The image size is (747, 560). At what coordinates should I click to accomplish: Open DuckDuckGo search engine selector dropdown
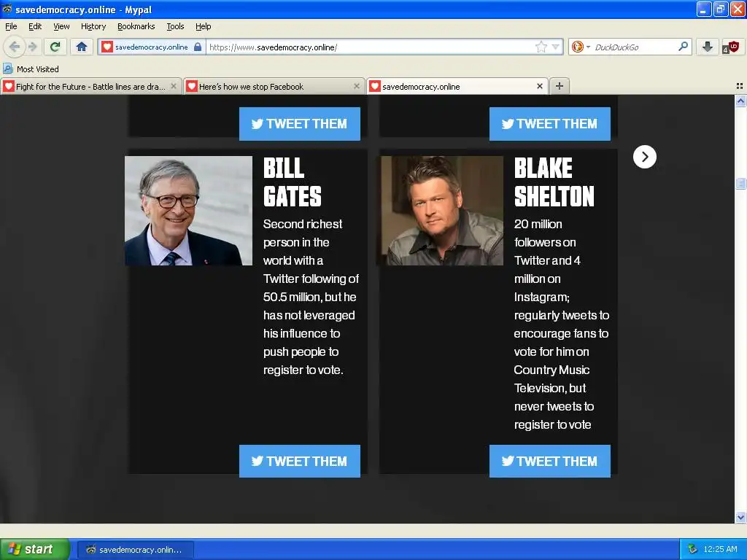[x=581, y=47]
